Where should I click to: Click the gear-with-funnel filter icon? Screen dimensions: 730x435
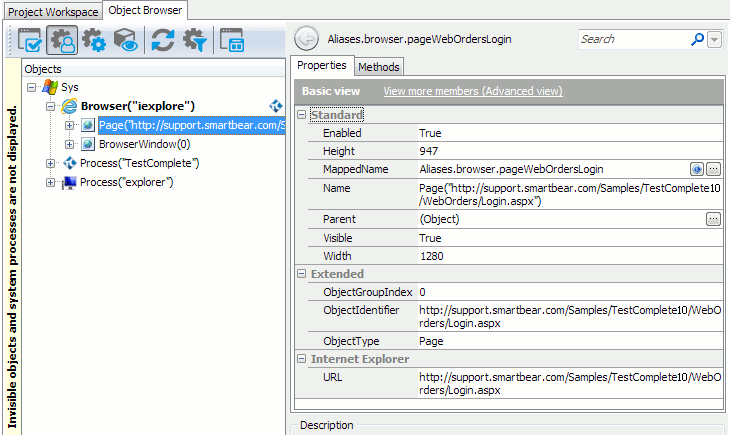click(194, 40)
